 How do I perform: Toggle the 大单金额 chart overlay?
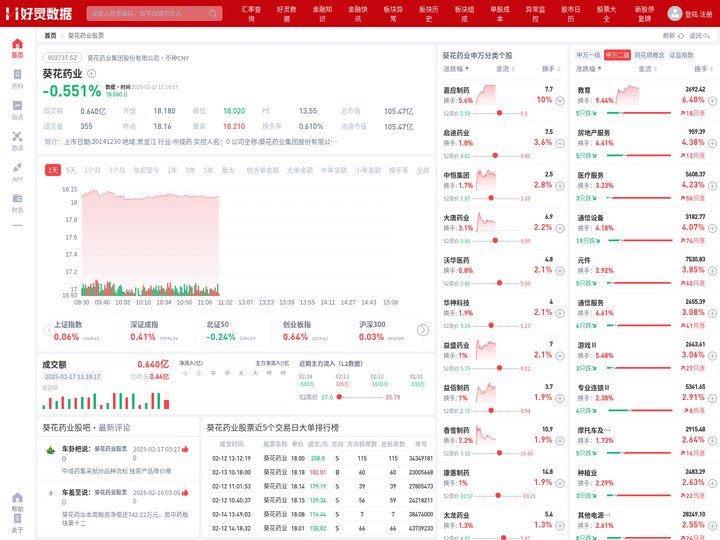pos(299,170)
